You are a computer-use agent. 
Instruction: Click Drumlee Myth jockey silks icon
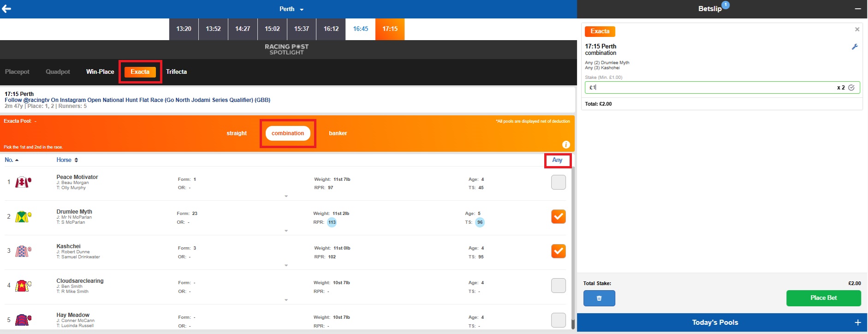pos(23,216)
